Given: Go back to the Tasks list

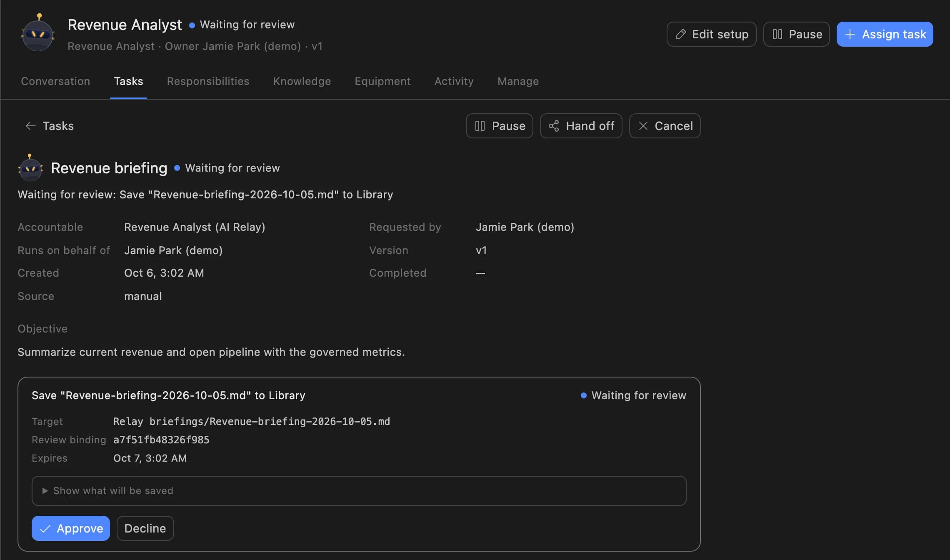Looking at the screenshot, I should (50, 126).
